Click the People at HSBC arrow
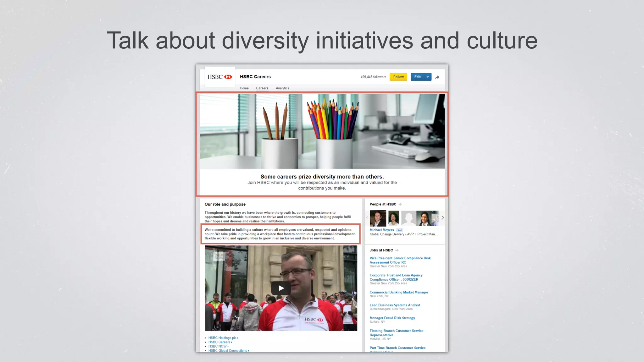644x362 pixels. 400,204
